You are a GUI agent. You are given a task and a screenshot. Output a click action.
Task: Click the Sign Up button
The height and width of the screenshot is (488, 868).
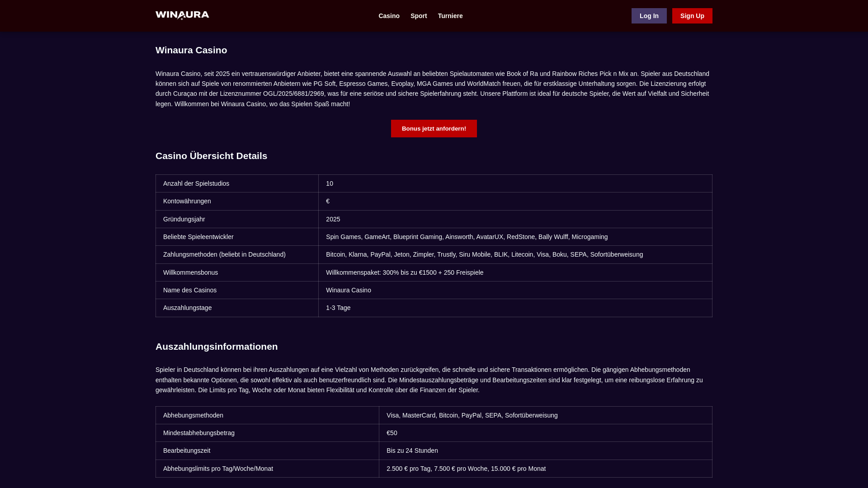click(x=692, y=16)
